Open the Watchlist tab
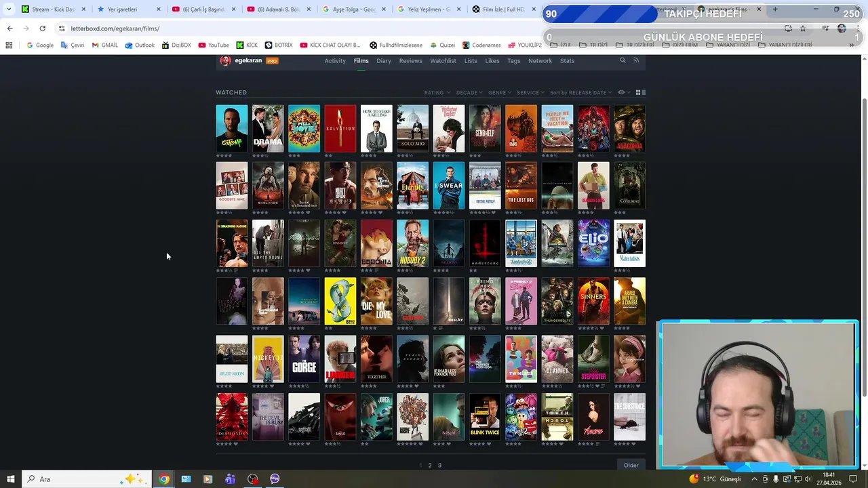This screenshot has width=868, height=488. 443,61
